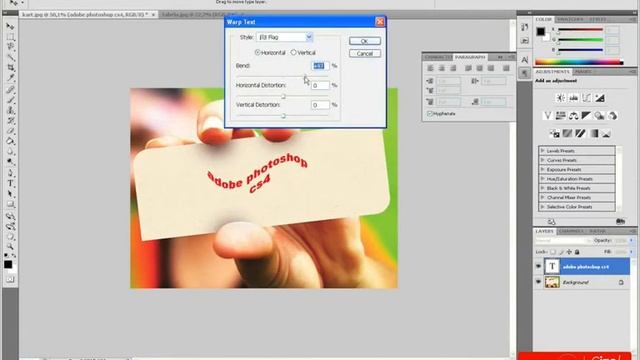This screenshot has width=640, height=360.
Task: Hide the Background layer
Action: [538, 282]
